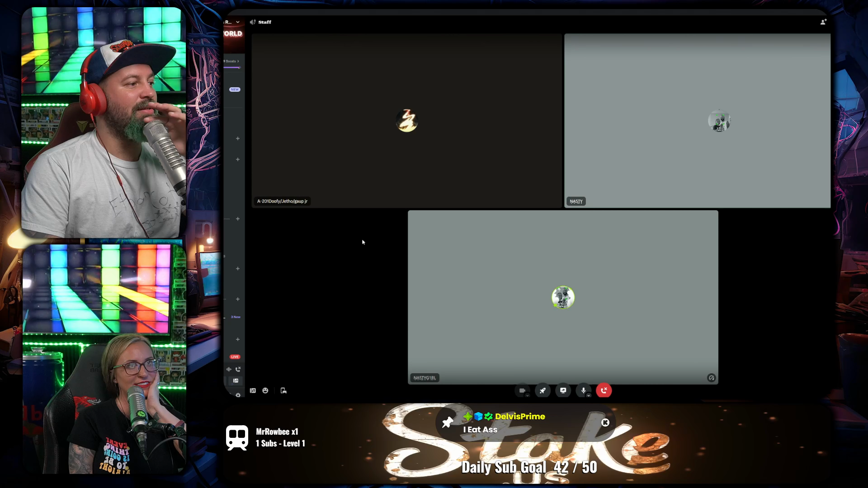Image resolution: width=868 pixels, height=488 pixels.
Task: Toggle microphone mute
Action: click(x=583, y=390)
